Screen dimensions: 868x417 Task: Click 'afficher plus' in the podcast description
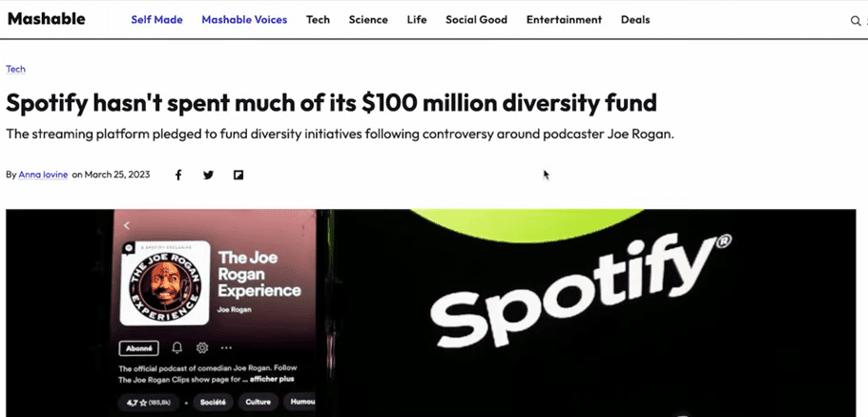click(272, 380)
